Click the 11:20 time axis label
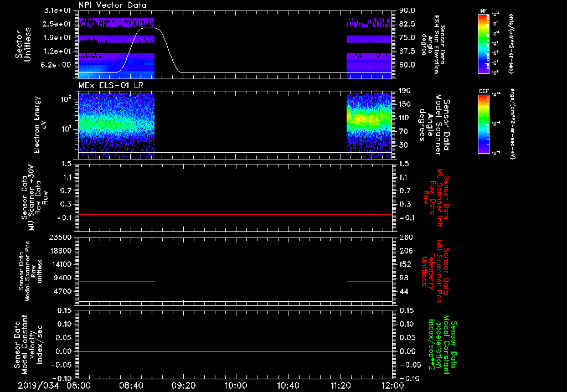 341,385
